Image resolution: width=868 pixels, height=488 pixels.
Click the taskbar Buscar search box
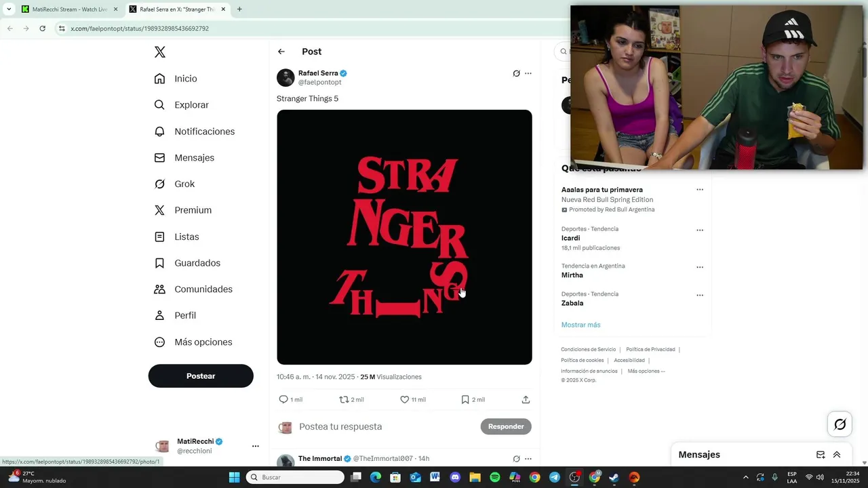click(x=295, y=477)
